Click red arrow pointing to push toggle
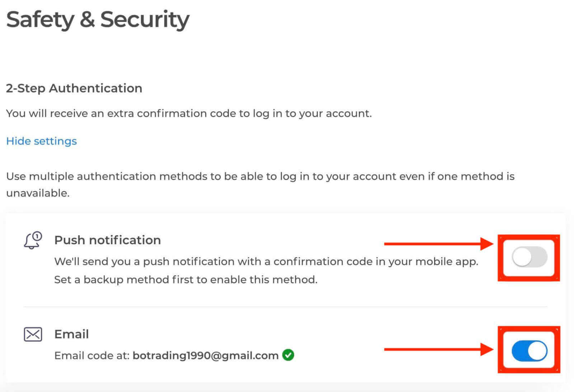This screenshot has width=574, height=392. click(x=438, y=244)
